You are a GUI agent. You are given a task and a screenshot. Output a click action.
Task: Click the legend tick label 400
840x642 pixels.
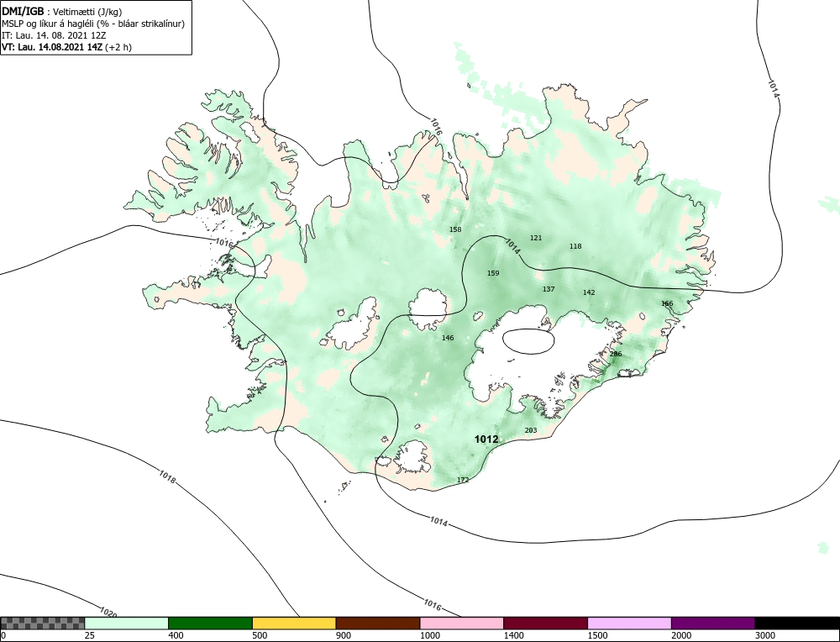pos(176,635)
